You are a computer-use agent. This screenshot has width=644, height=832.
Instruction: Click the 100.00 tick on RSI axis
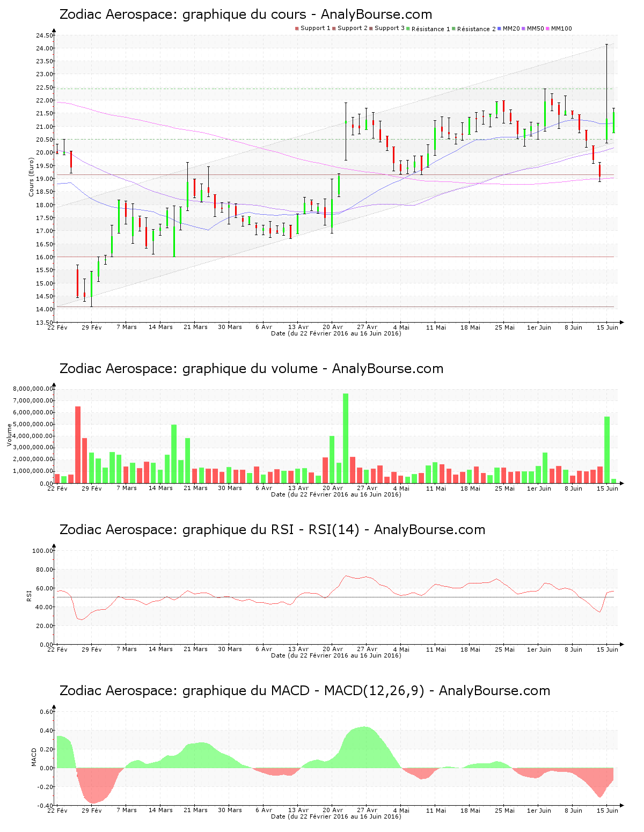click(42, 551)
